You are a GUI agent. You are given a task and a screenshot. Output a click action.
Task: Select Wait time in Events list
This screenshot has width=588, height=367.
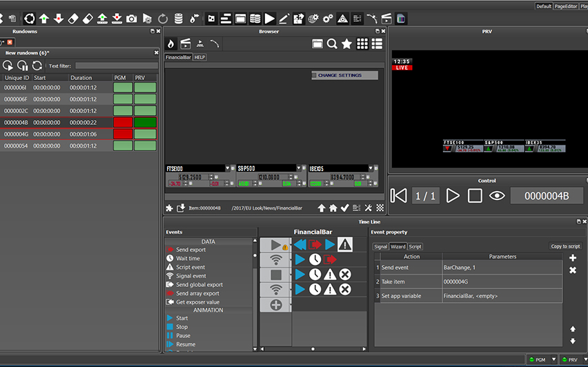tap(188, 258)
